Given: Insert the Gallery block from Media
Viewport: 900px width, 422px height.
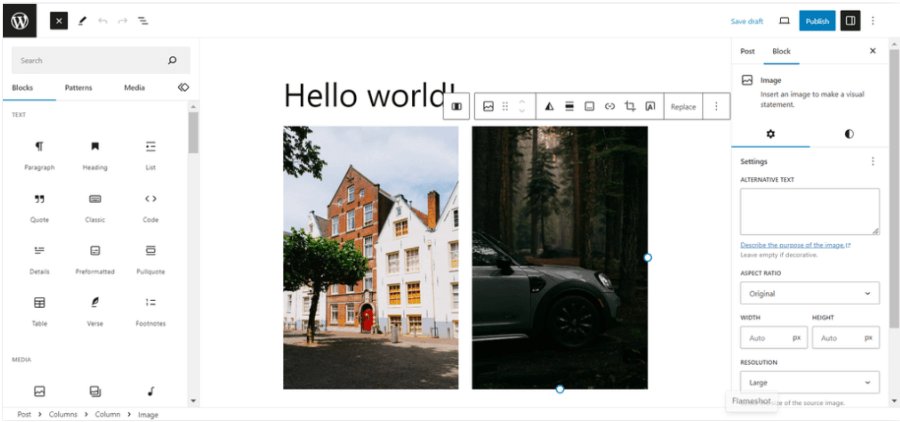Looking at the screenshot, I should [95, 392].
